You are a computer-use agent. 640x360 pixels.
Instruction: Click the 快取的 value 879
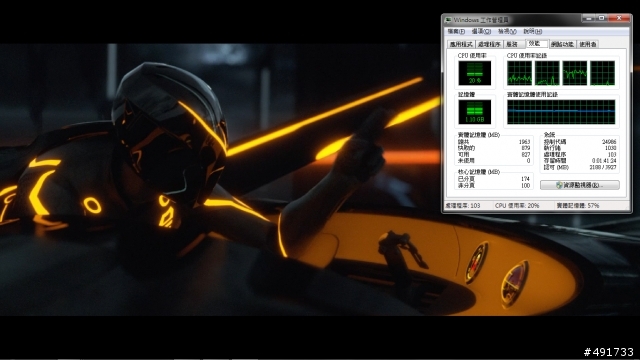tap(526, 148)
